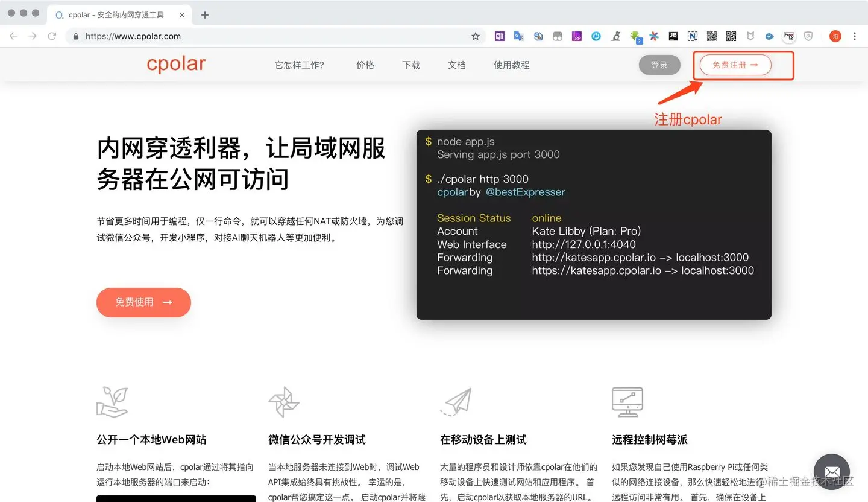
Task: Open the Google Translate extension
Action: pos(518,36)
